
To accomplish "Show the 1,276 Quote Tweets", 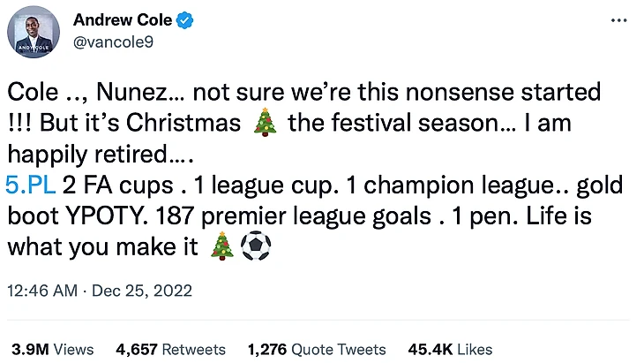I will pos(317,349).
